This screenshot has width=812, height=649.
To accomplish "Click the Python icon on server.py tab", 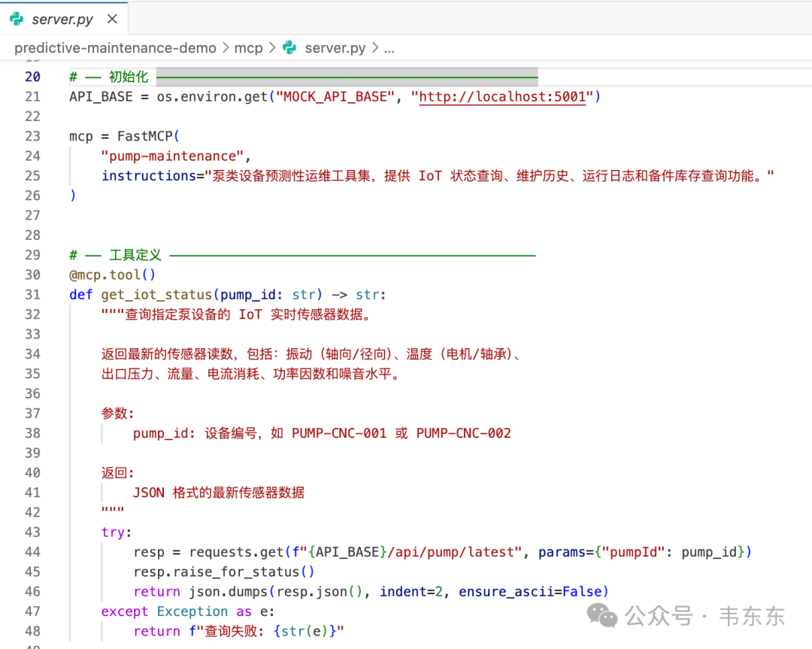I will click(x=17, y=19).
